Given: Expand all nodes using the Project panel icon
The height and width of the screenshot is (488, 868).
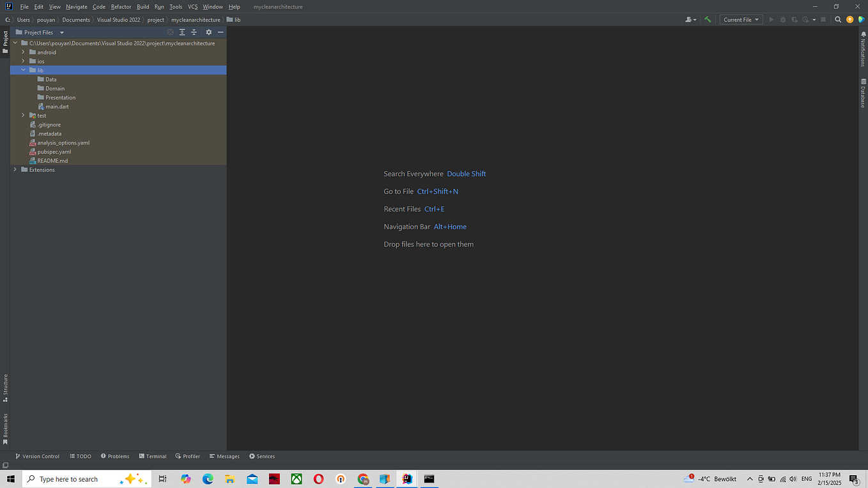Looking at the screenshot, I should tap(182, 32).
